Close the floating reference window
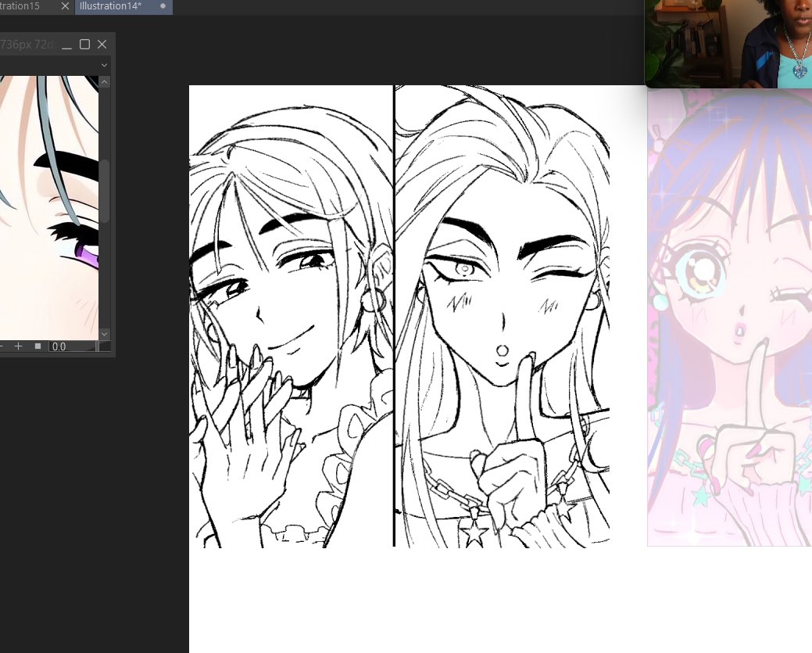The width and height of the screenshot is (812, 653). click(102, 45)
